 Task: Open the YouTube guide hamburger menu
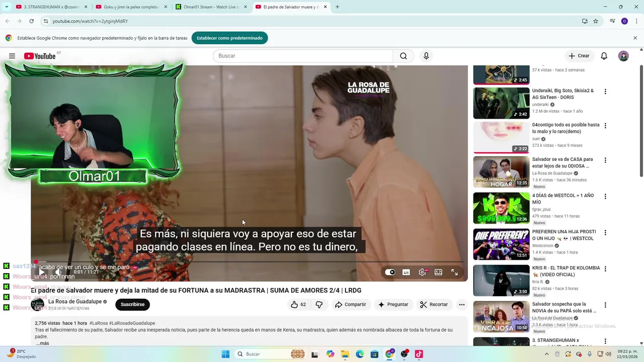tap(12, 56)
